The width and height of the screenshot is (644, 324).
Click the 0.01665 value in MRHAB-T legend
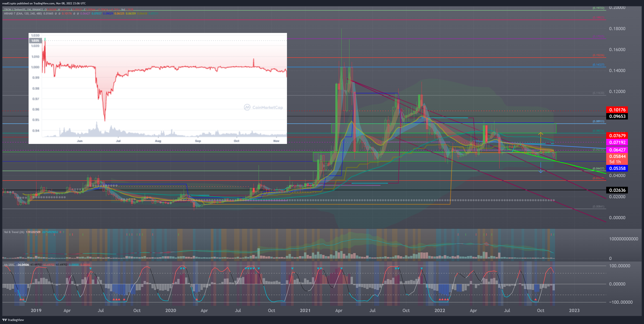[x=48, y=14]
